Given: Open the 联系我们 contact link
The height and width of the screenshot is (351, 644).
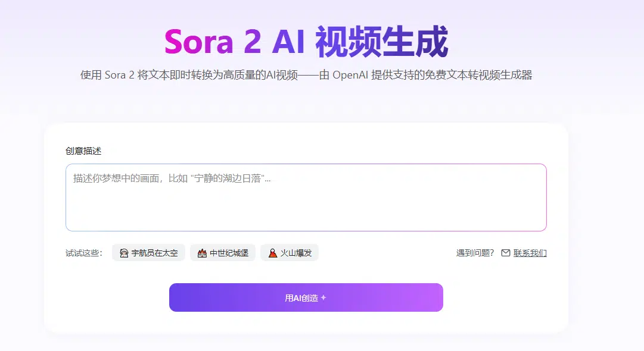Looking at the screenshot, I should click(x=530, y=253).
